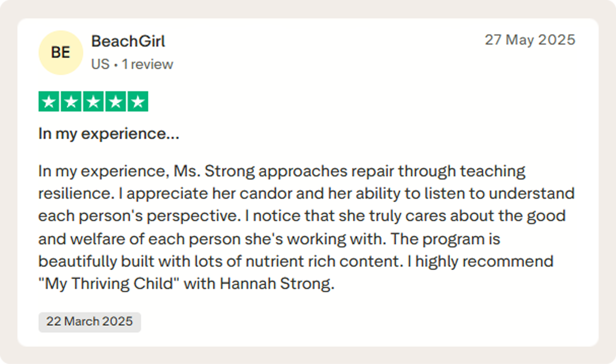Screen dimensions: 616x364
Task: View the reviewer's "1 review" count
Action: tap(148, 64)
